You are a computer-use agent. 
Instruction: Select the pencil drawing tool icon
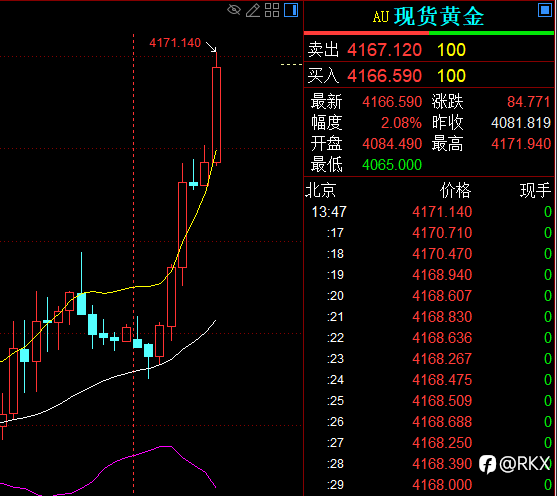click(x=253, y=10)
